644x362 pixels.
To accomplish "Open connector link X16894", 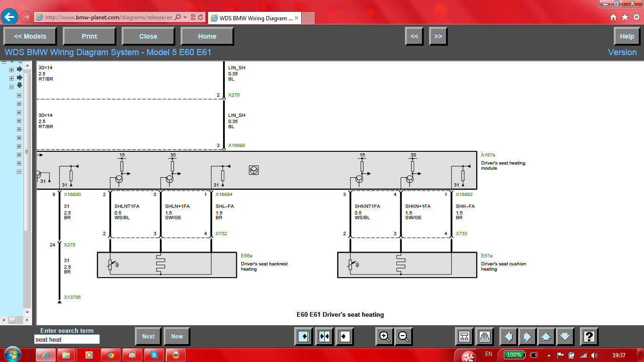I will (x=225, y=194).
